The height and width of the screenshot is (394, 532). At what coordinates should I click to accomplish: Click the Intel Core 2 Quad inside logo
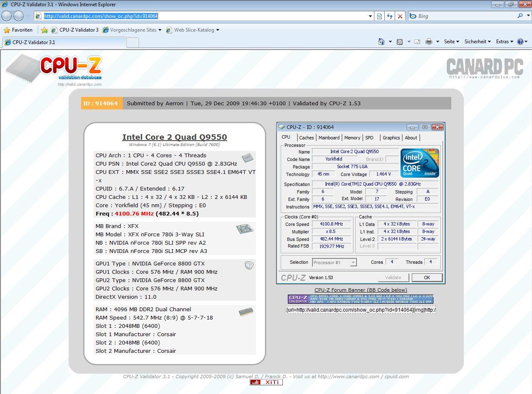tap(420, 163)
